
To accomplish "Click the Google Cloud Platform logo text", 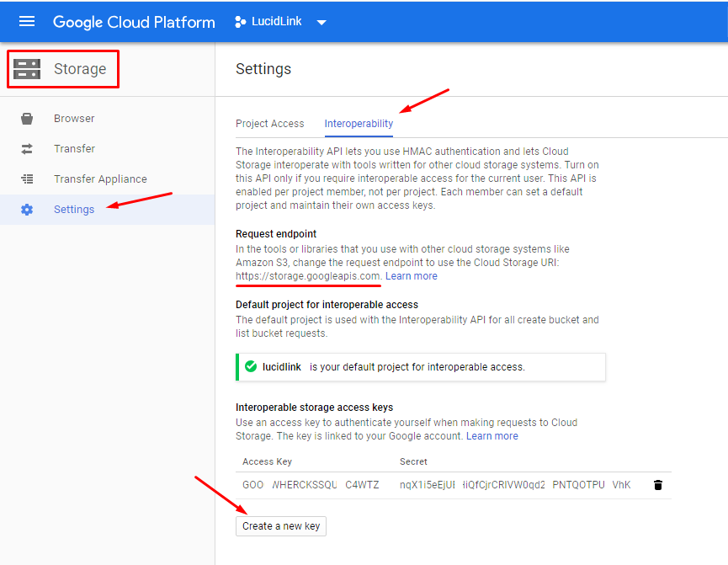I will [134, 22].
